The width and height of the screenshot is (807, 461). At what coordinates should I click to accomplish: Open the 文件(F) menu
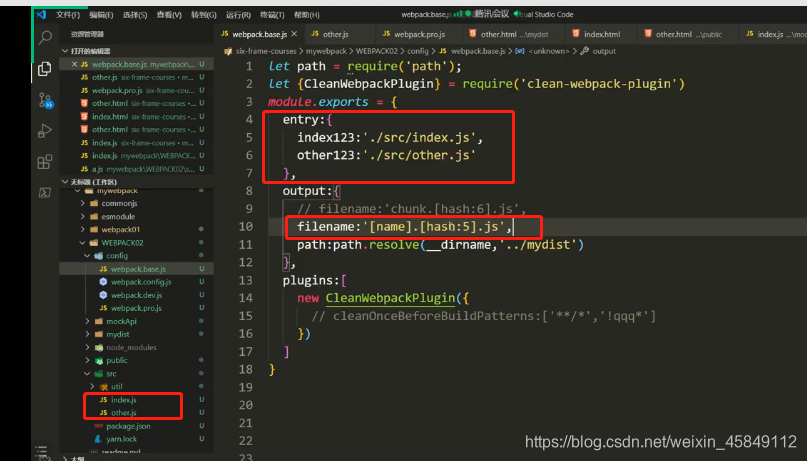pos(68,14)
